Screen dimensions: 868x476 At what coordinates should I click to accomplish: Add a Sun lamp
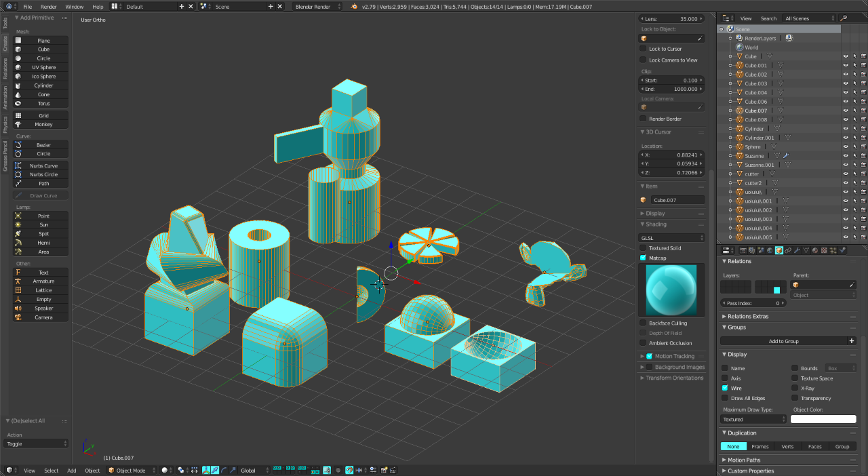click(42, 224)
